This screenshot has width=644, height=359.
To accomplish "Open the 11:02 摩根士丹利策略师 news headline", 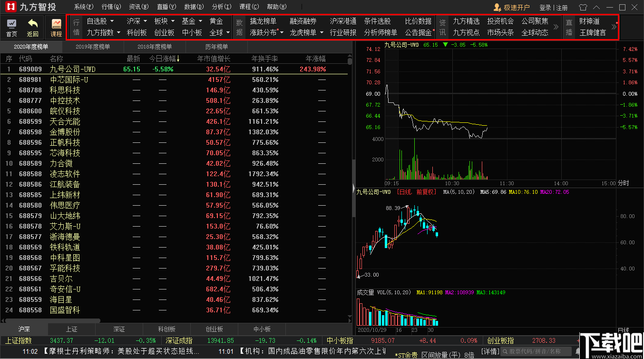I will tap(111, 351).
